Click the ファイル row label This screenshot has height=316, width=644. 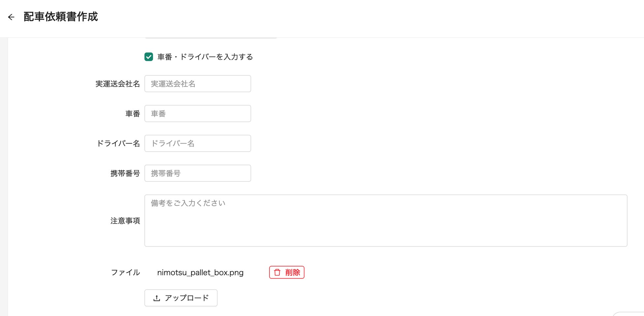pos(125,272)
